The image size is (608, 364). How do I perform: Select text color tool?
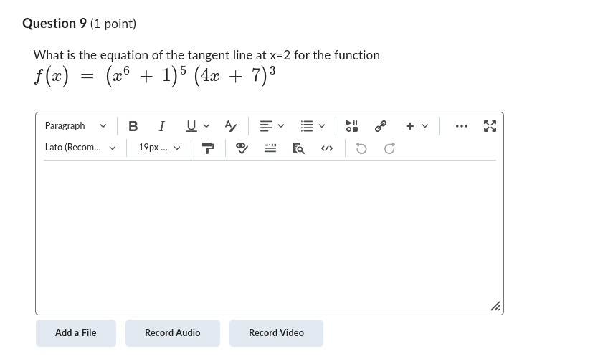(231, 126)
